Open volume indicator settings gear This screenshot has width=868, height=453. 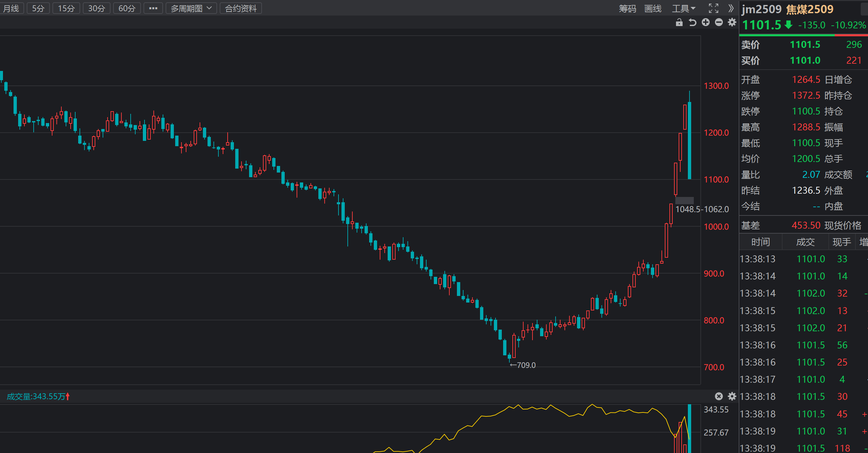pos(732,396)
